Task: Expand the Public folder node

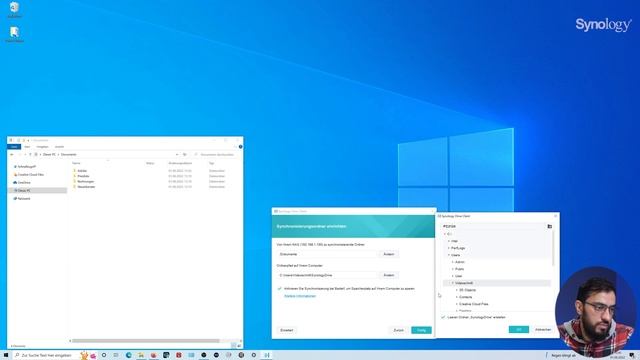Action: [453, 269]
